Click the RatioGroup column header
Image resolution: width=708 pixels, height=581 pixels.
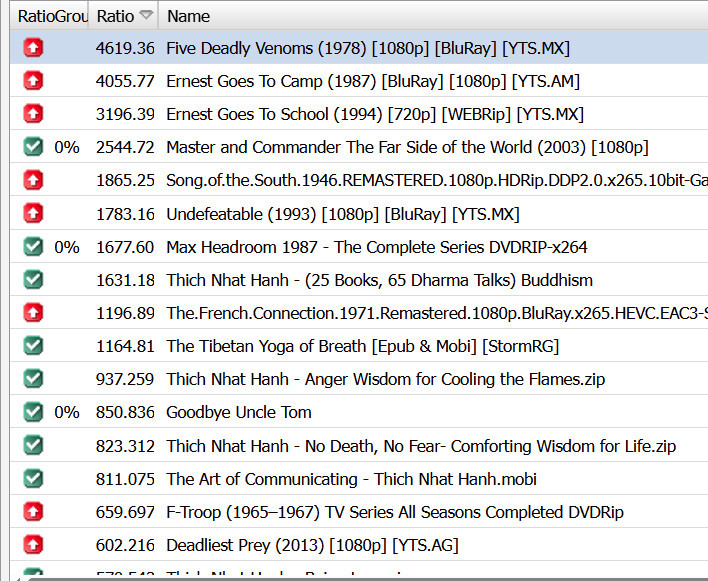click(50, 16)
